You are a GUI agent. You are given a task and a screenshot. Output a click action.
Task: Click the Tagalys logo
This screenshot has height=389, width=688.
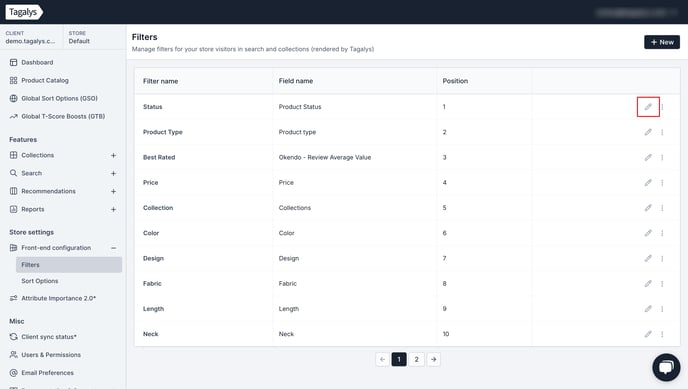tap(24, 12)
